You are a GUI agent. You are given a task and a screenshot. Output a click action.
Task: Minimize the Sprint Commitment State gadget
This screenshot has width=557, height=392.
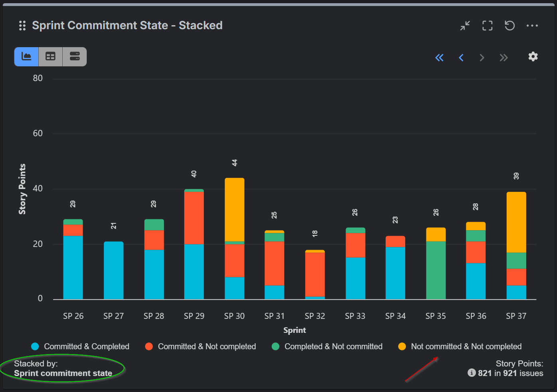465,26
